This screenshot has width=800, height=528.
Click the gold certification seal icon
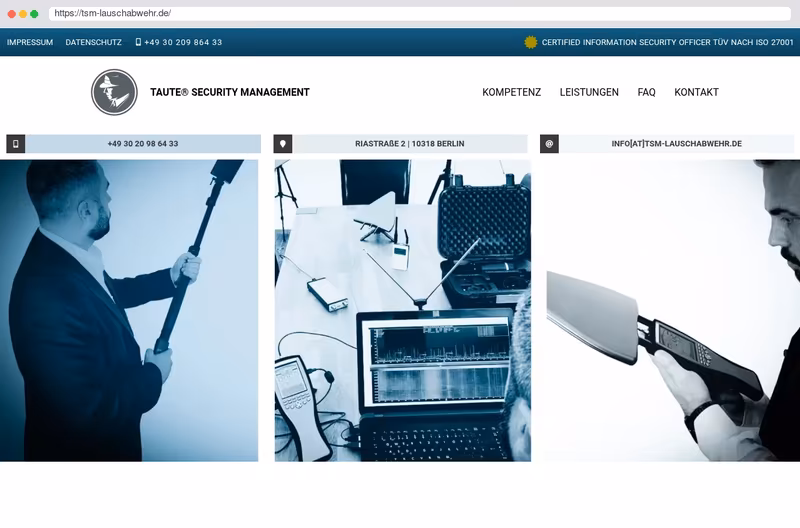531,42
